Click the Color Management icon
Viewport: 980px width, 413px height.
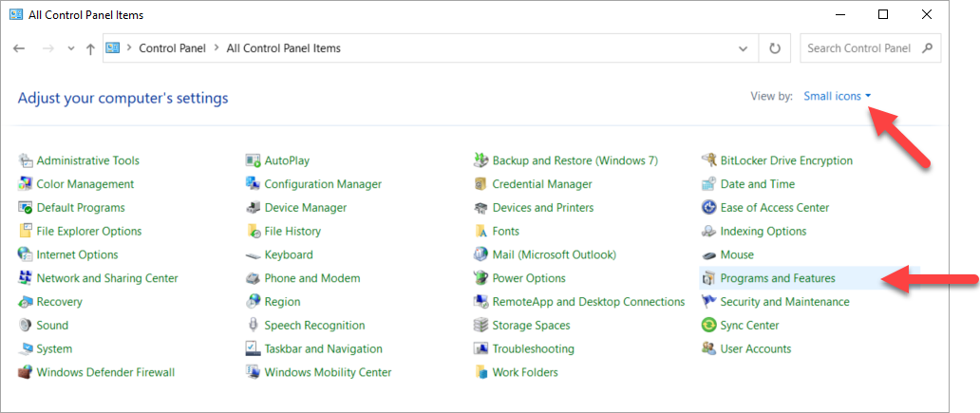(x=26, y=185)
